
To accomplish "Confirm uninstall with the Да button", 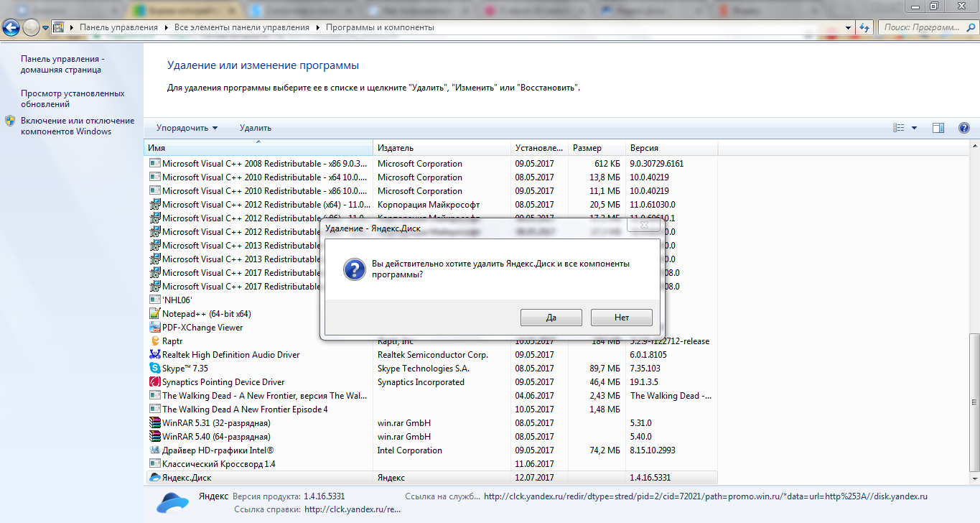I will 551,317.
